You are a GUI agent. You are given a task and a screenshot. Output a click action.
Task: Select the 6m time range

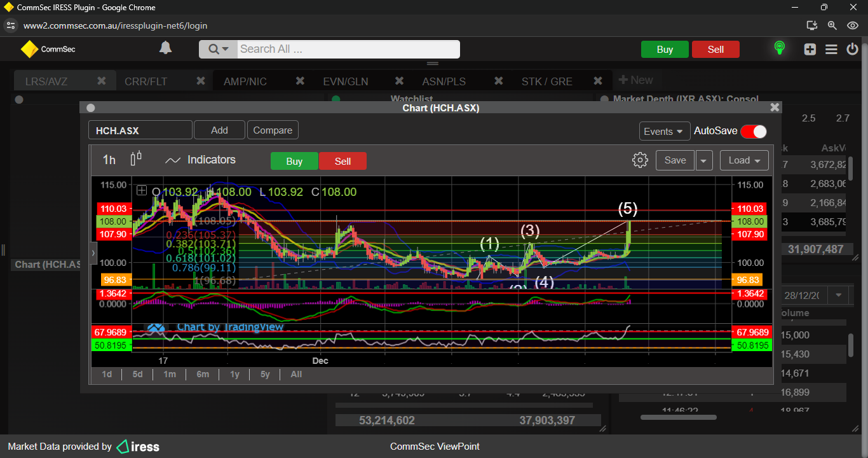203,374
